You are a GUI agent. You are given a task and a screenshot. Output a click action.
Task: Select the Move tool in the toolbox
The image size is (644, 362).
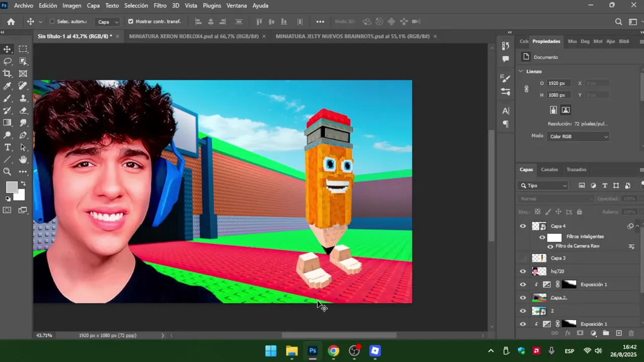pos(7,49)
